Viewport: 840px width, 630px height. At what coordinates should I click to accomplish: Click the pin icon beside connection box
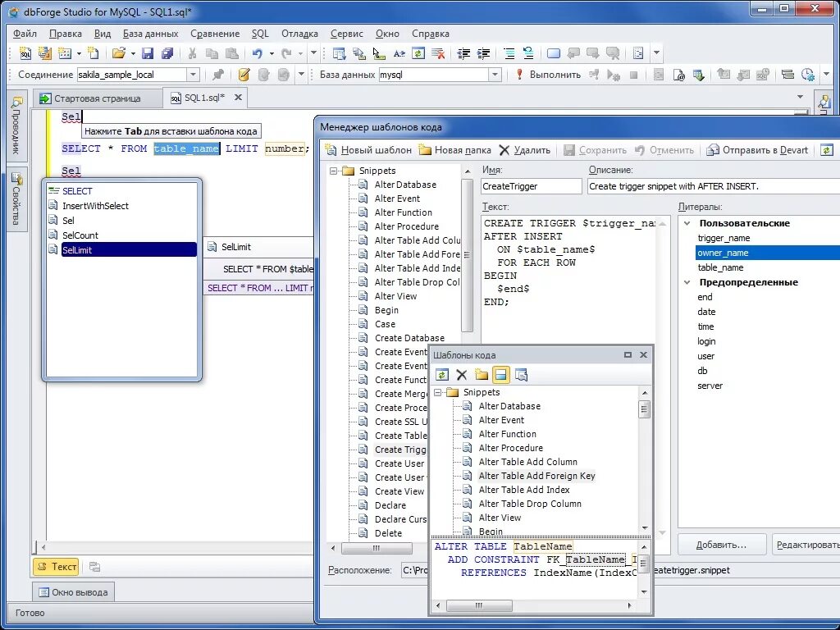coord(218,75)
